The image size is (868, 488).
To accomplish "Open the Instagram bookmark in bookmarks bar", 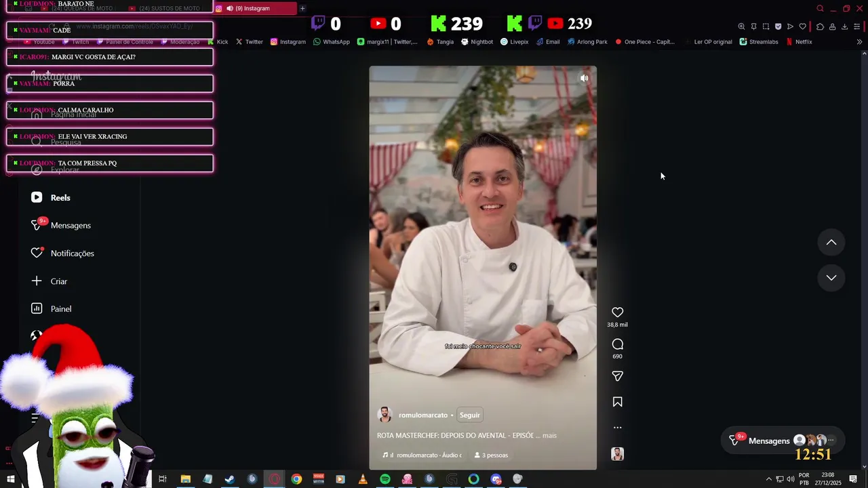I will pos(288,41).
